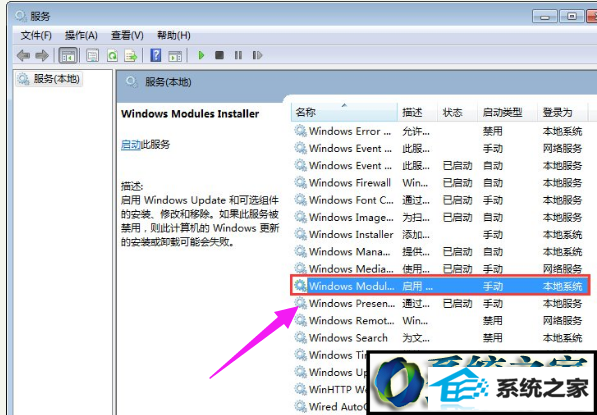Maximize the 服务 window

[x=571, y=17]
